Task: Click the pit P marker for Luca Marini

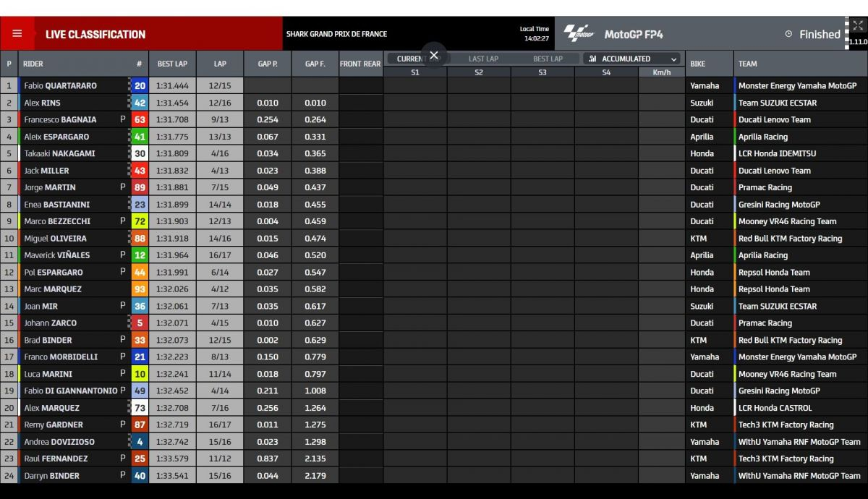Action: [123, 374]
